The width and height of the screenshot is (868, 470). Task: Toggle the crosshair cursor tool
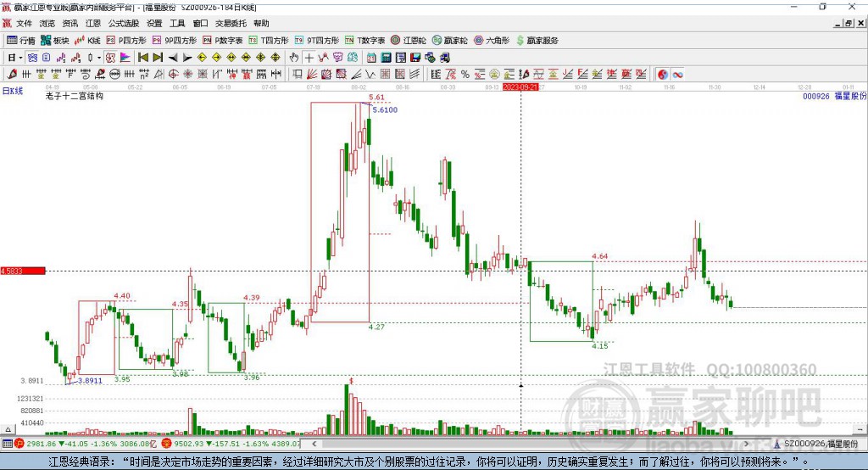[x=309, y=58]
